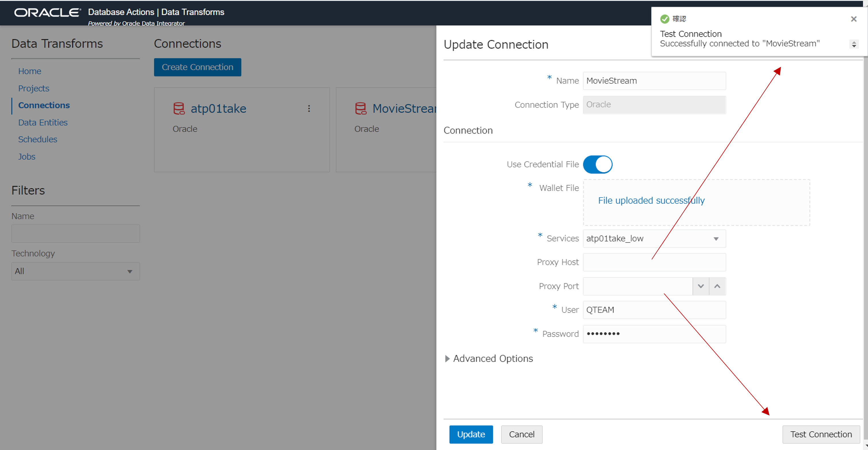
Task: Open the Technology filter dropdown
Action: [x=75, y=271]
